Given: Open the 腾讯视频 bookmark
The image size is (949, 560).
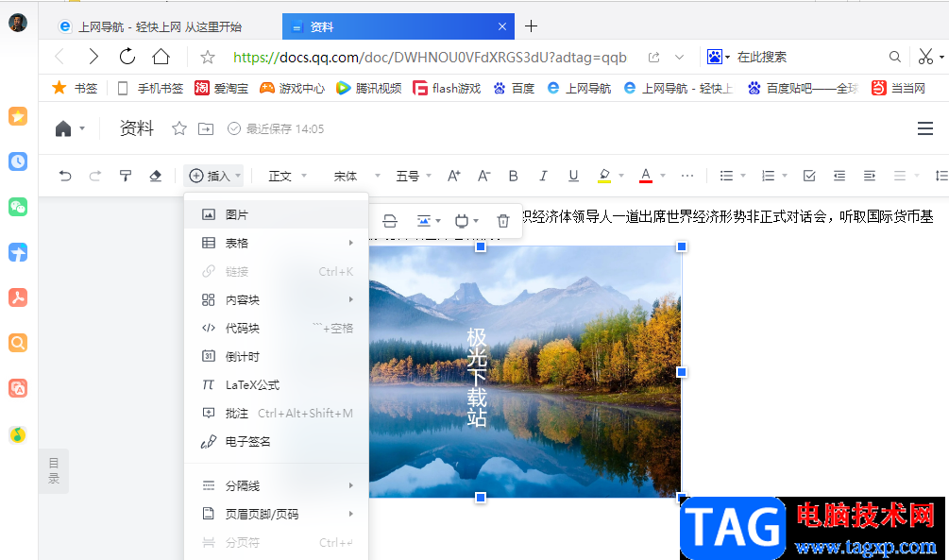Looking at the screenshot, I should [x=369, y=89].
